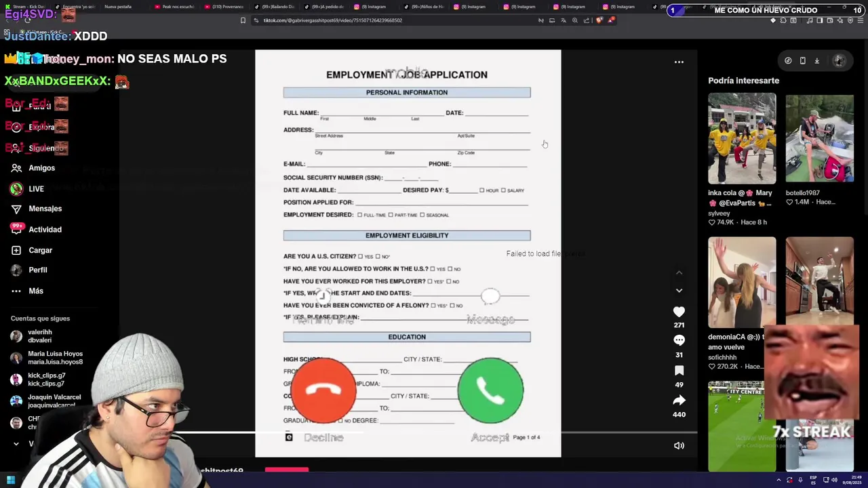Save video with bookmark icon
The height and width of the screenshot is (488, 868).
(x=679, y=370)
